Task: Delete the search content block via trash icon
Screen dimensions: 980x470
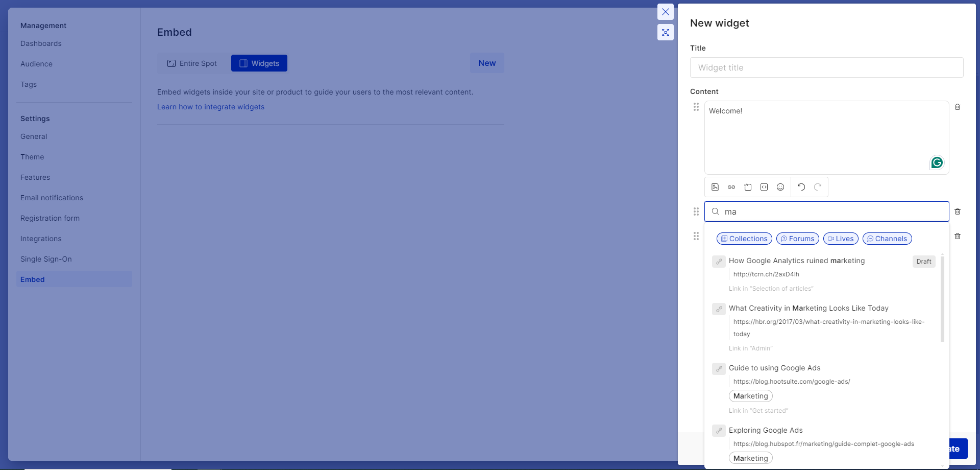Action: [x=958, y=212]
